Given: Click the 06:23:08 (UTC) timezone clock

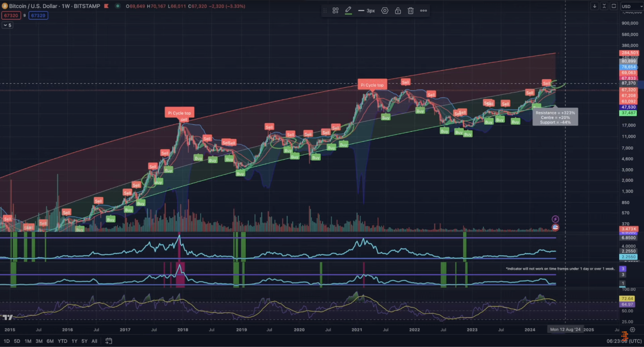Looking at the screenshot, I should [624, 341].
